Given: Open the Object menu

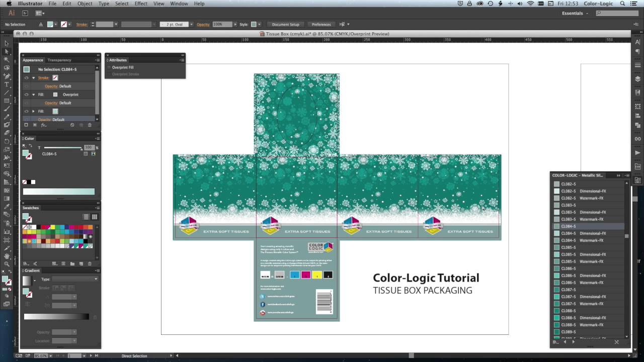Looking at the screenshot, I should coord(85,4).
